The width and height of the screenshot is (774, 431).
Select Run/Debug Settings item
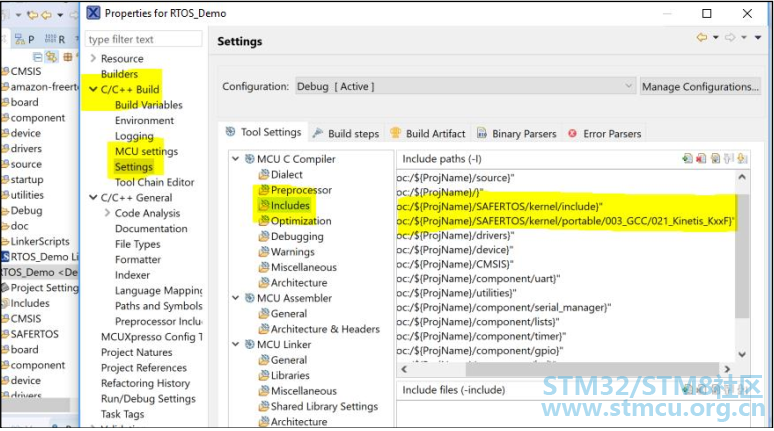click(x=148, y=398)
